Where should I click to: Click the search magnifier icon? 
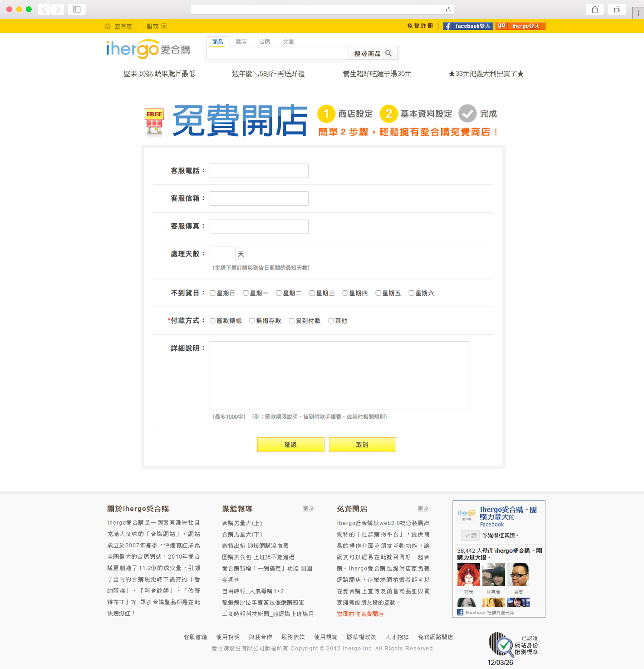tap(388, 53)
